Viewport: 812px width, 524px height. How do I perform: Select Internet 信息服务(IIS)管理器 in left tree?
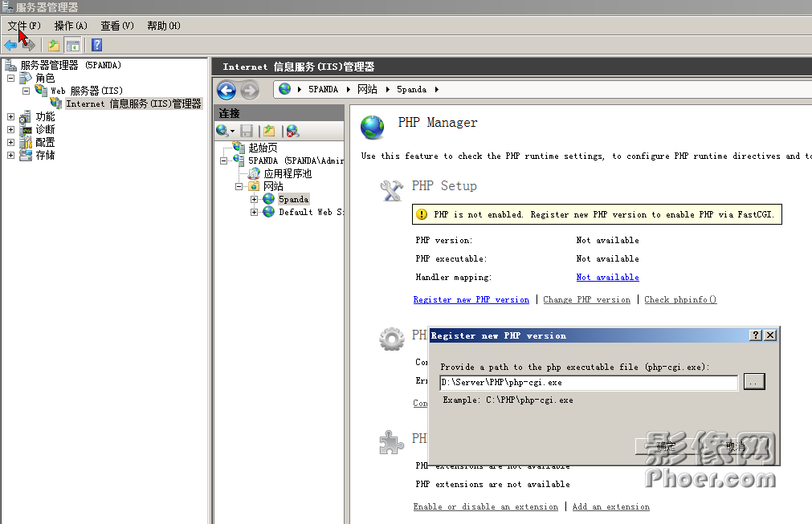click(133, 104)
